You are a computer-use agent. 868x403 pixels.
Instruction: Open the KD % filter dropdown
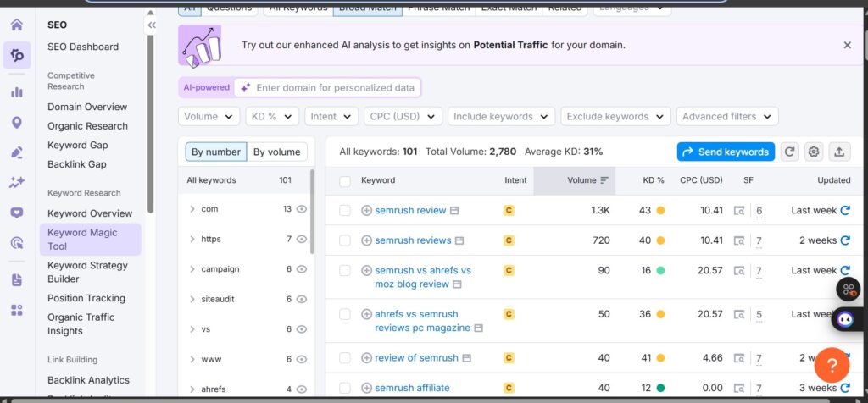tap(272, 117)
